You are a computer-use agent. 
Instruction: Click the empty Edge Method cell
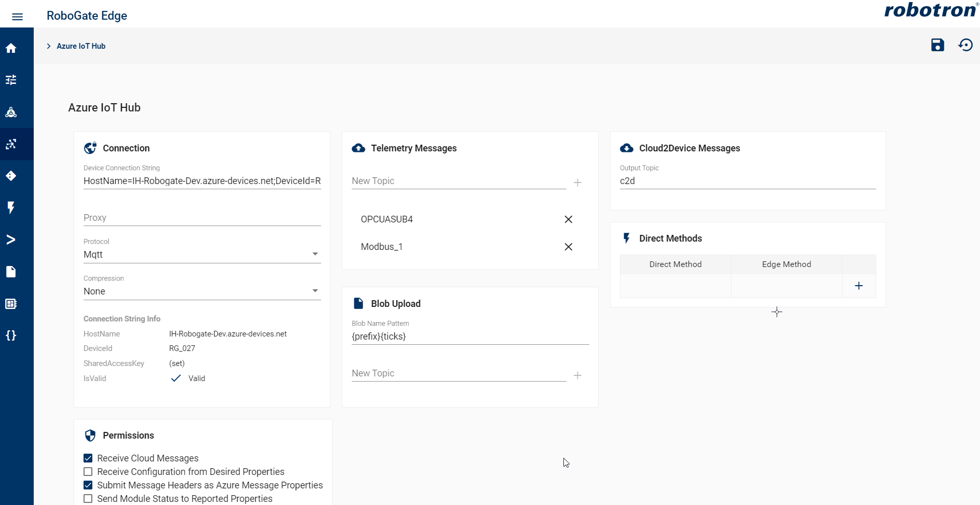point(786,286)
